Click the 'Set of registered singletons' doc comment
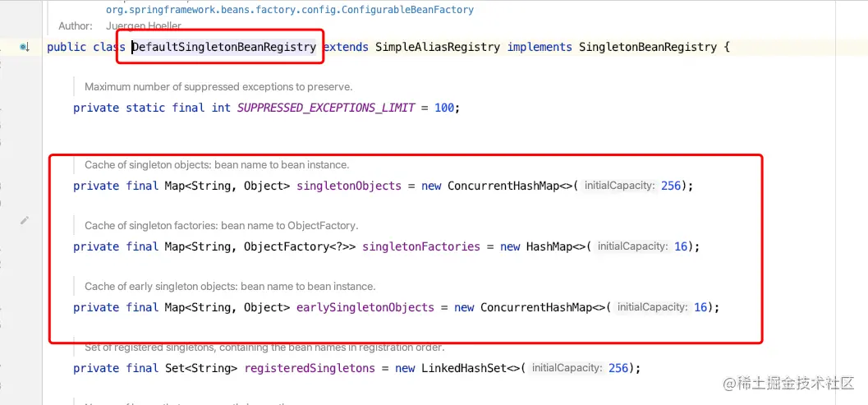Screen dimensions: 868x405 click(264, 348)
